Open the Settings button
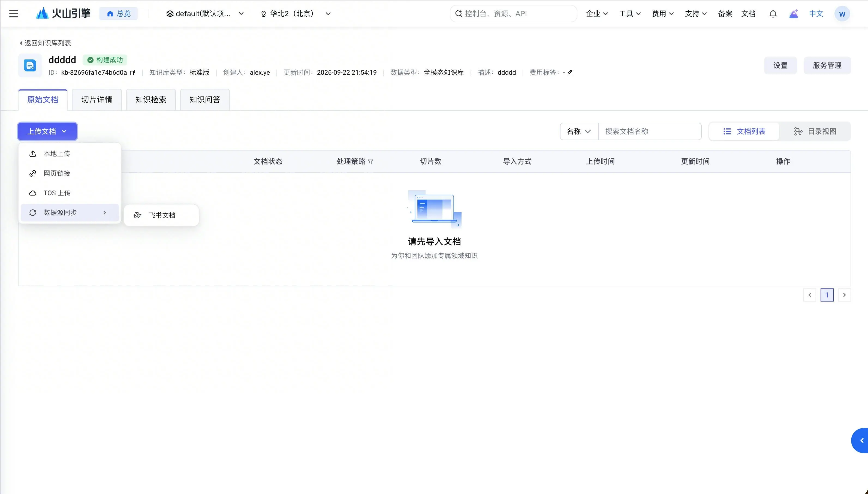The image size is (868, 494). 780,65
